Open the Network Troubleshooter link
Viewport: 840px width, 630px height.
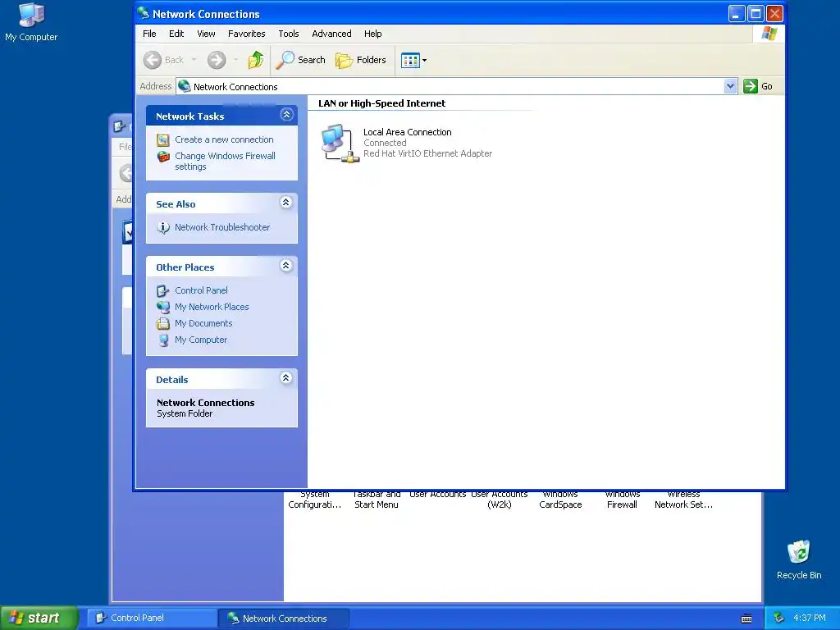[222, 227]
